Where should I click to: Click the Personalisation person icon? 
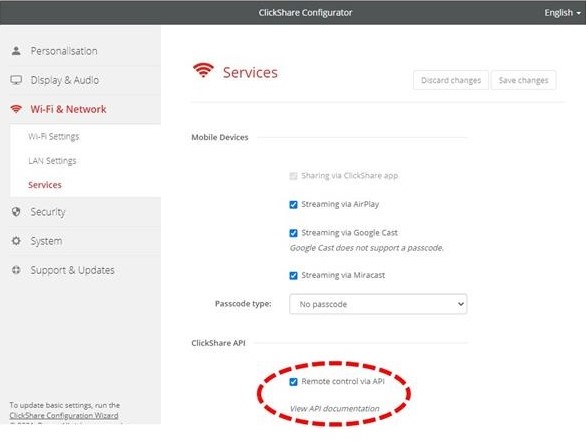click(16, 51)
